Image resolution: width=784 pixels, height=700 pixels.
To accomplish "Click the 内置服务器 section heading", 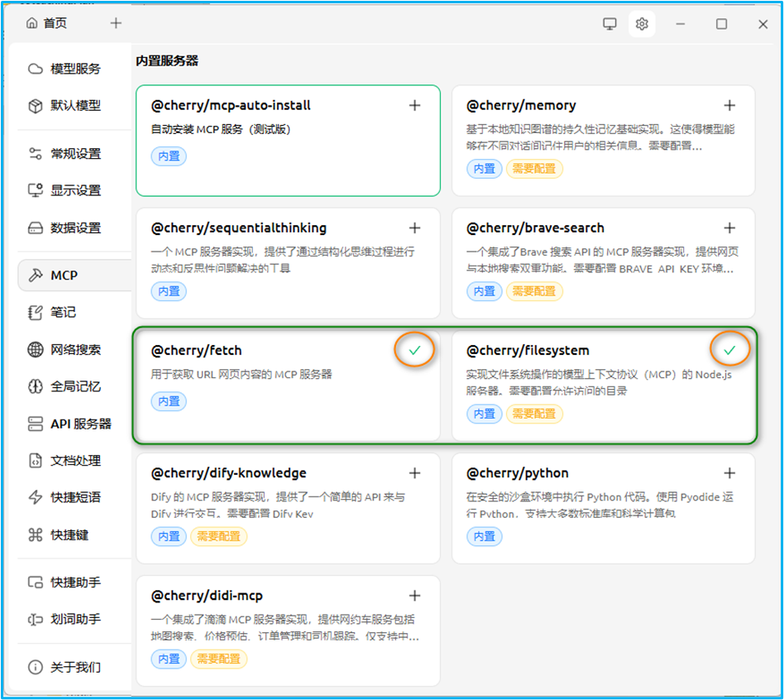I will click(167, 61).
